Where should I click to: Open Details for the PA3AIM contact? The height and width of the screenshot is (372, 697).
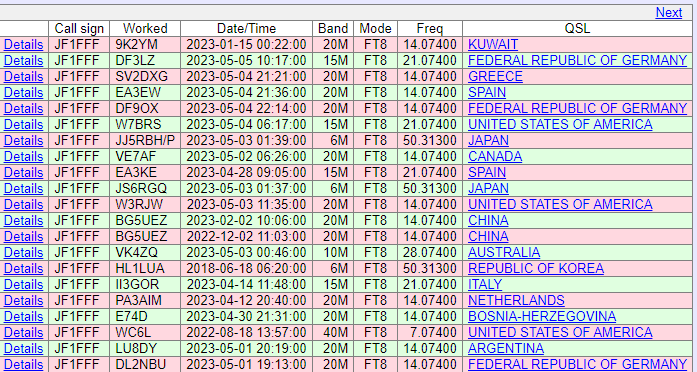(x=24, y=300)
